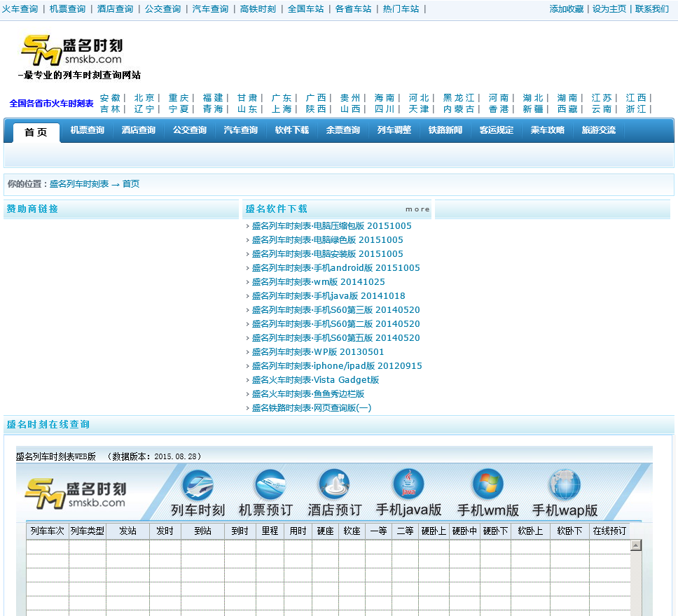The width and height of the screenshot is (678, 616).
Task: Select the 黑龙江 province link
Action: (459, 98)
